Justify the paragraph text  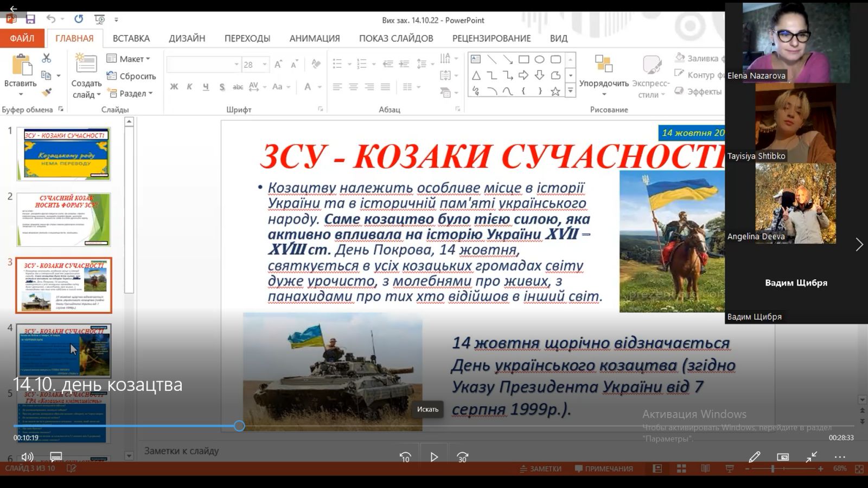point(385,87)
